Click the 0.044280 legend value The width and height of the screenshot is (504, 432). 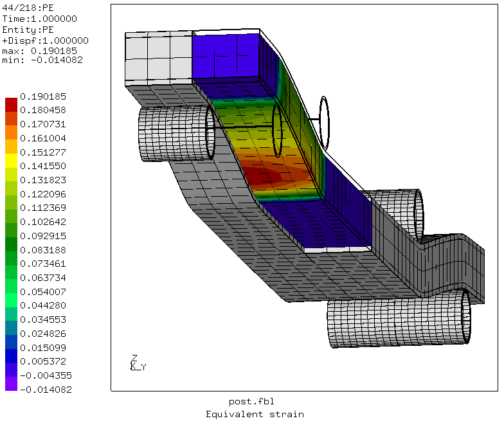(x=43, y=305)
